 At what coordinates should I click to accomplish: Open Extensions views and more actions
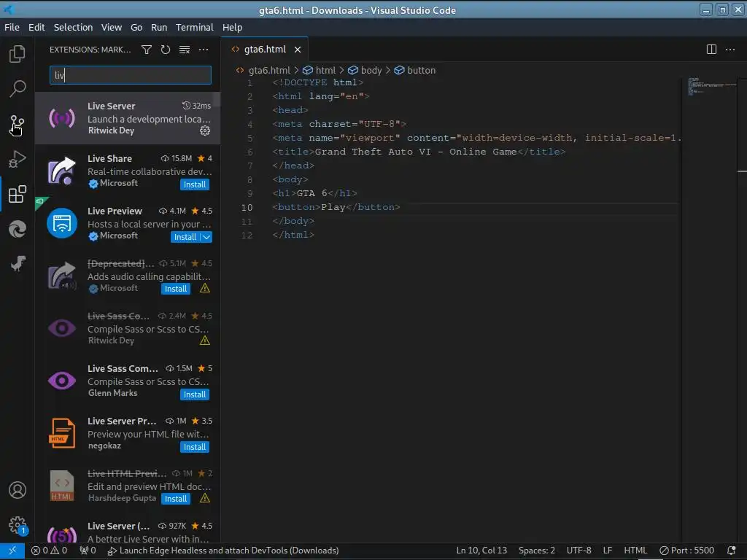tap(204, 50)
